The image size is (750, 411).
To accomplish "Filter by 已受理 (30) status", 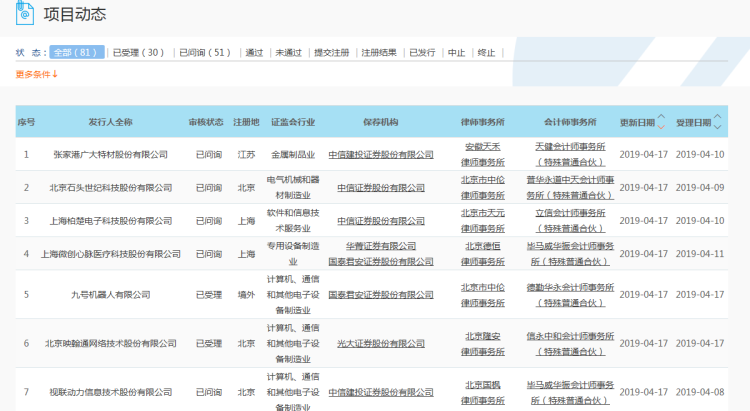I will (139, 52).
